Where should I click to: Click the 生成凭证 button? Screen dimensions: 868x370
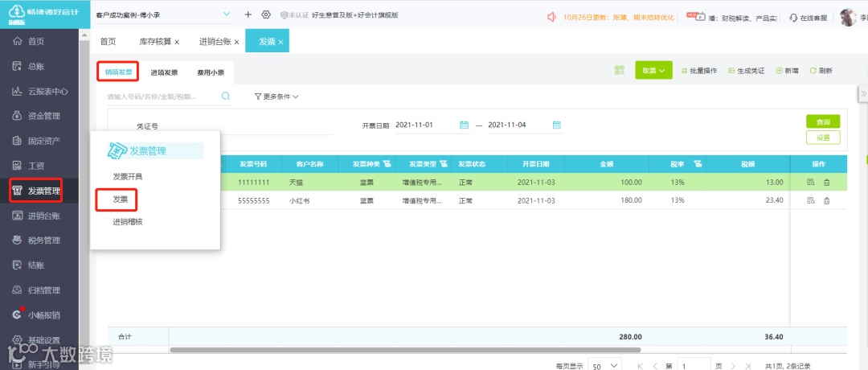point(746,71)
